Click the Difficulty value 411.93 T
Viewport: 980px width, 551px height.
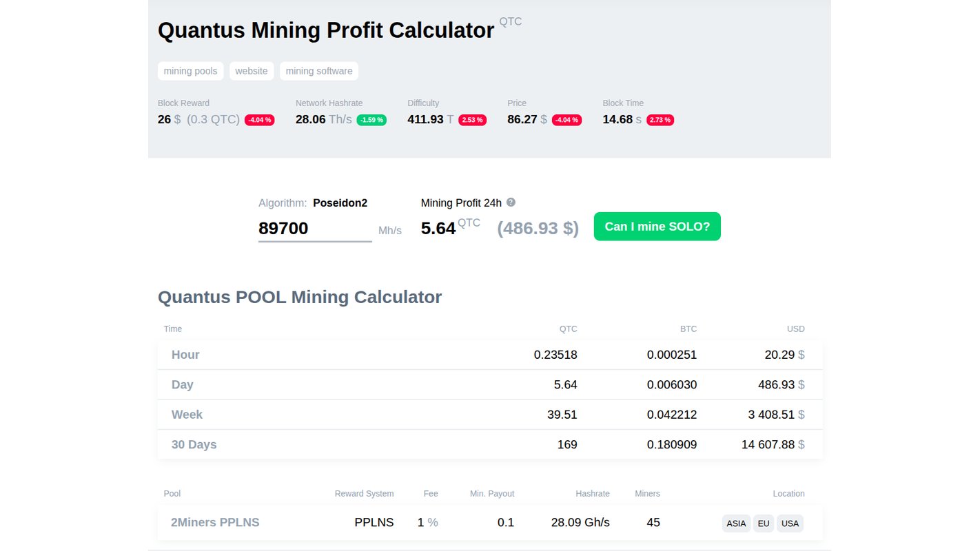(431, 119)
